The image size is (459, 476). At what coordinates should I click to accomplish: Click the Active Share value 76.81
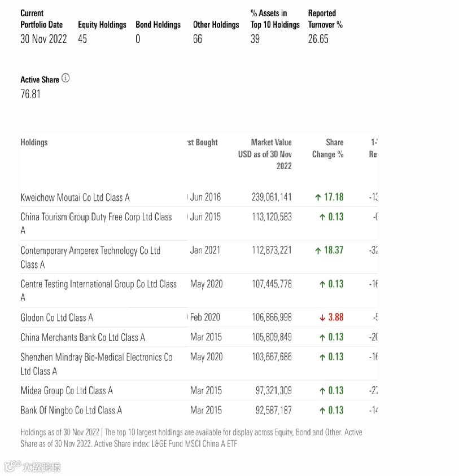click(30, 94)
